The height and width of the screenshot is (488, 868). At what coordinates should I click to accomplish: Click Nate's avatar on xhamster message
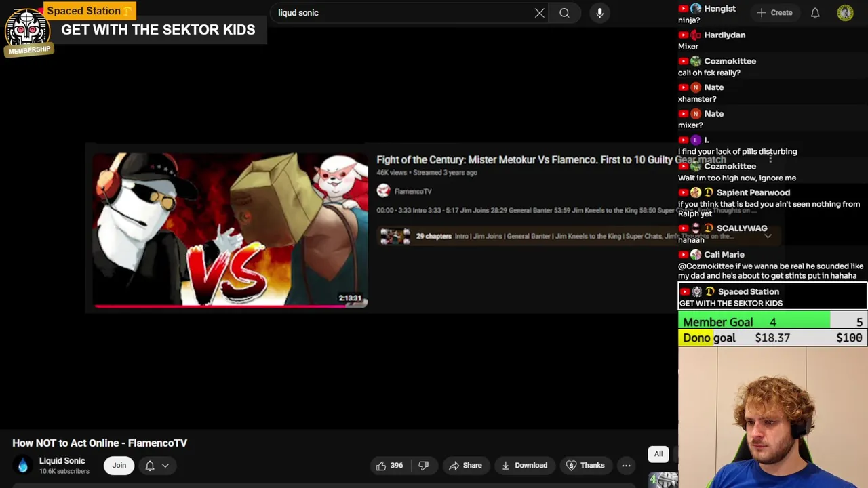pos(696,87)
